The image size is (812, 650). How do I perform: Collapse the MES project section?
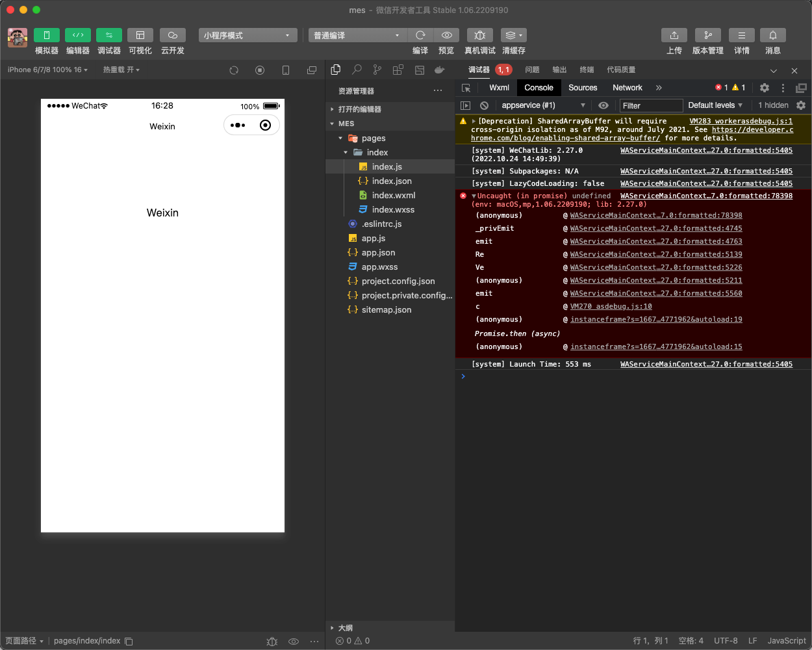coord(390,123)
